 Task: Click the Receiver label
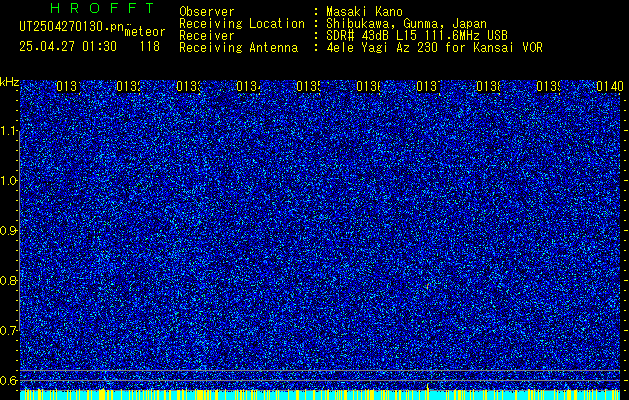pyautogui.click(x=207, y=36)
